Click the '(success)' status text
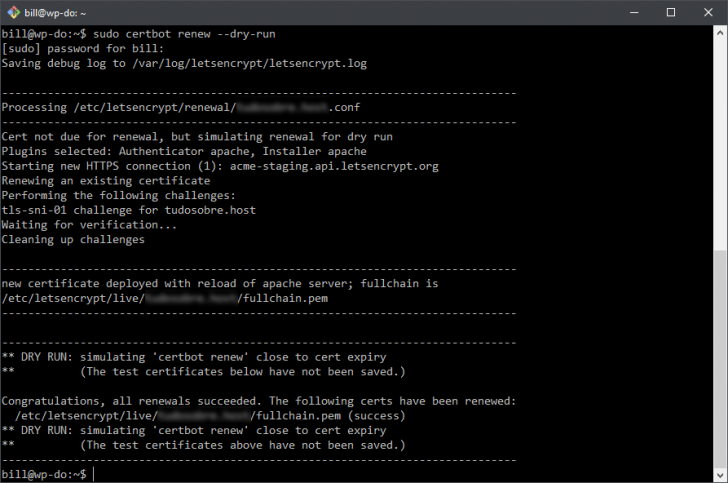 click(x=373, y=415)
